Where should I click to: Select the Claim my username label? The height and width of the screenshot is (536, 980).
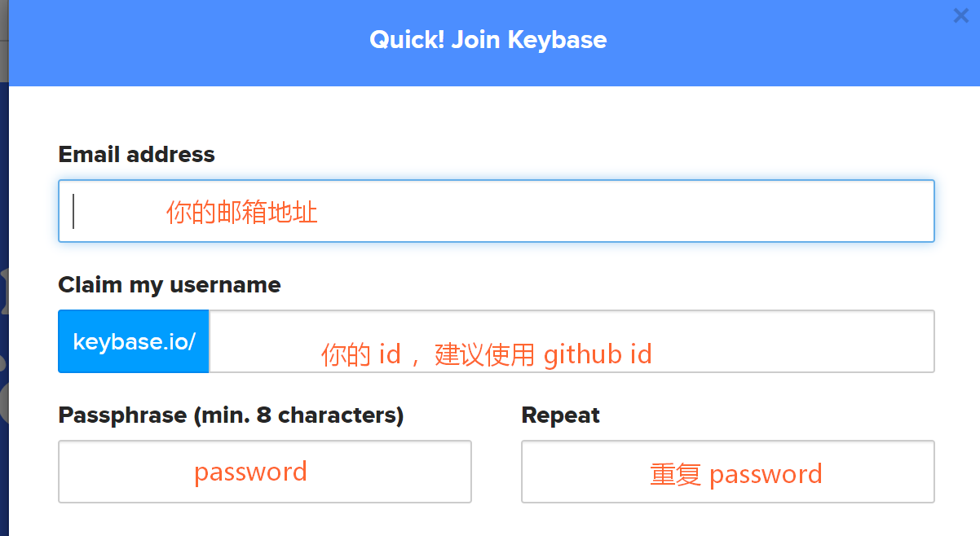(169, 285)
